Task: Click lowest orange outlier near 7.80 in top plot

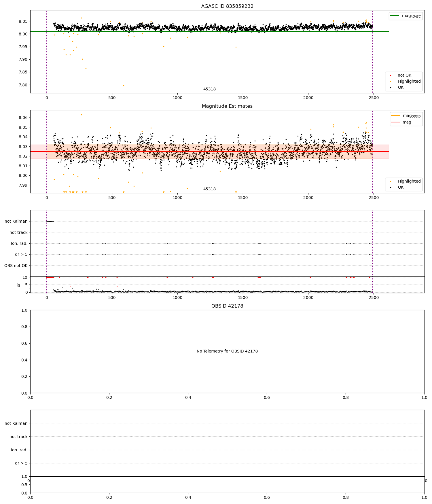Action: [124, 86]
